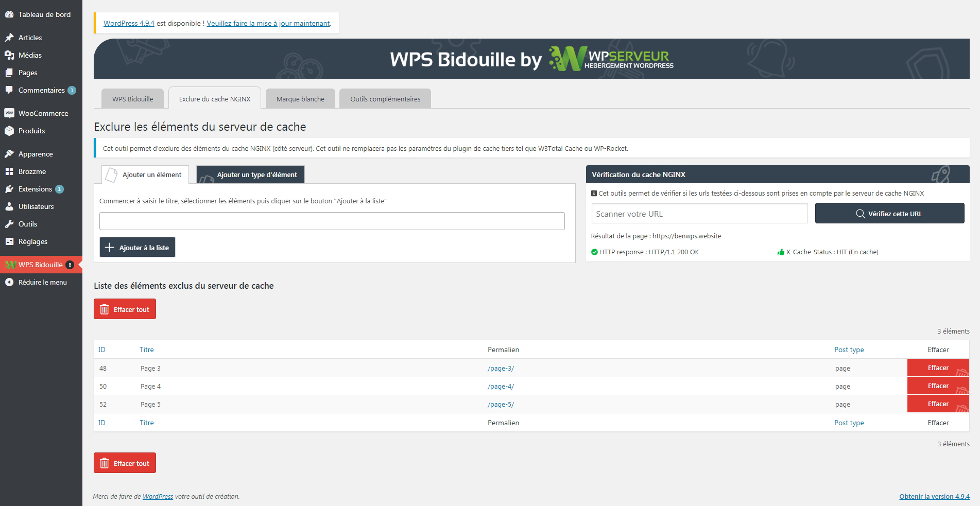Open the /page-3/ permalink
This screenshot has width=980, height=506.
(x=501, y=368)
